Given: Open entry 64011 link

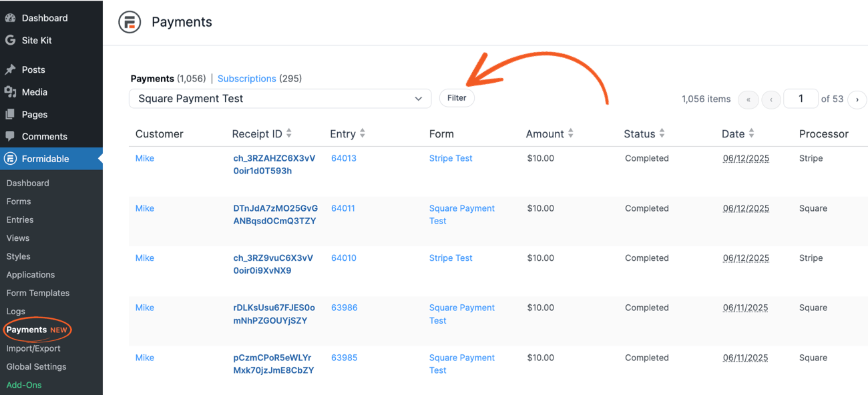Looking at the screenshot, I should [x=343, y=209].
